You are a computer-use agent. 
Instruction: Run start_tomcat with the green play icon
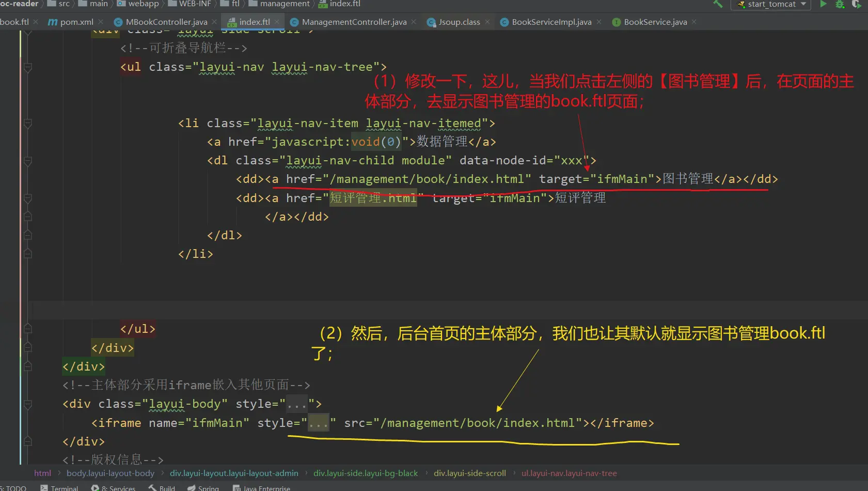tap(824, 4)
